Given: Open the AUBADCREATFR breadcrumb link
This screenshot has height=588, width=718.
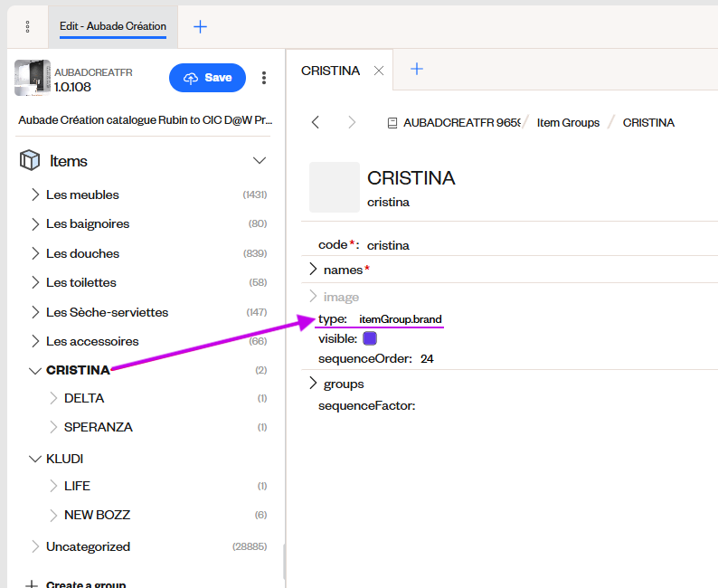Looking at the screenshot, I should (461, 123).
